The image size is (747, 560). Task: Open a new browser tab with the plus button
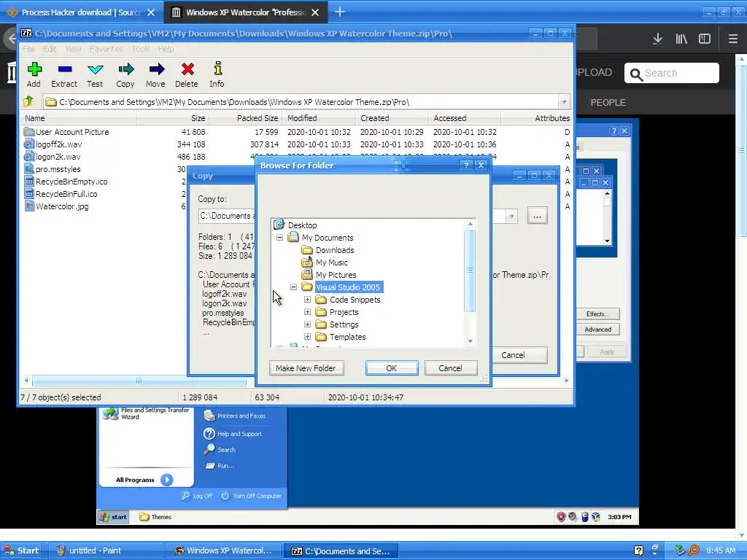(340, 12)
